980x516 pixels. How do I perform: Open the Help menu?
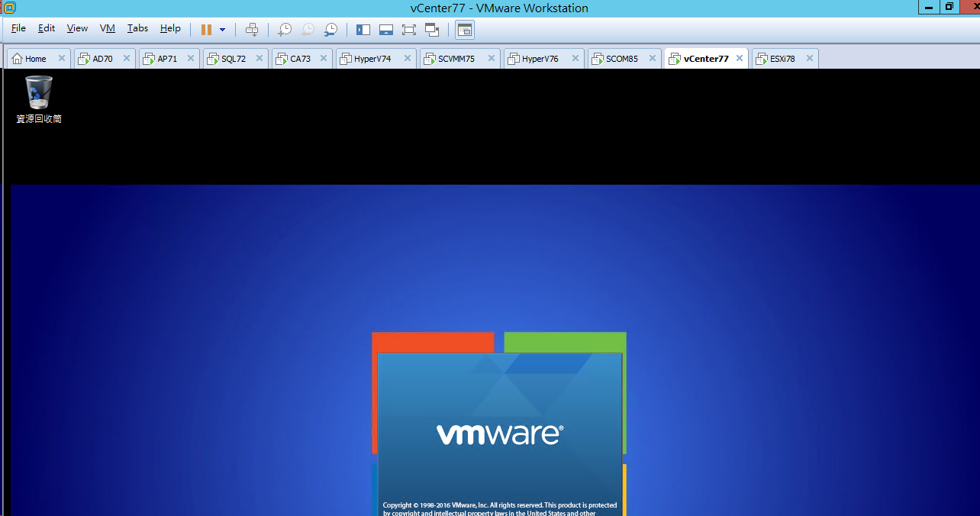170,28
